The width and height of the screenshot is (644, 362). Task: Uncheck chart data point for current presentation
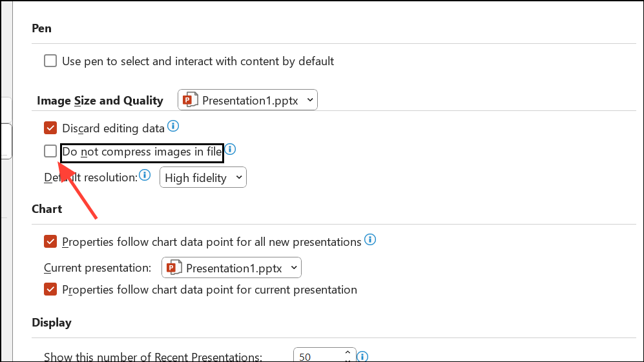pos(50,289)
